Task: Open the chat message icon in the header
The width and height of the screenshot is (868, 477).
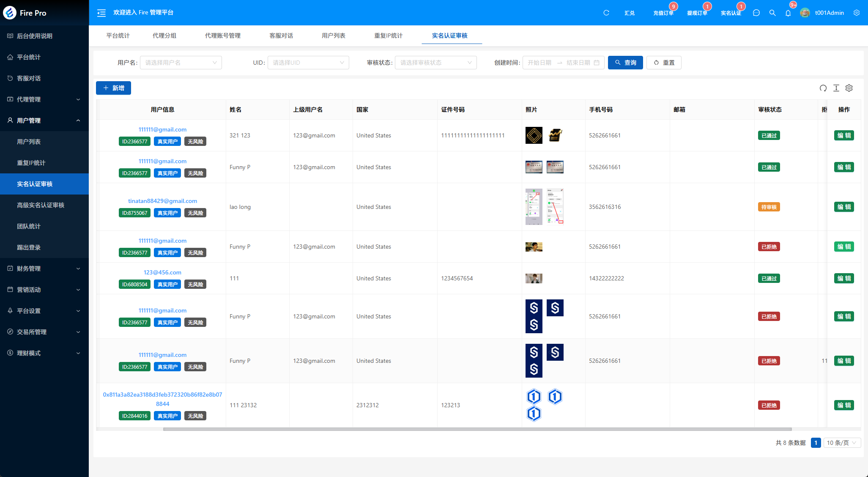Action: 756,13
